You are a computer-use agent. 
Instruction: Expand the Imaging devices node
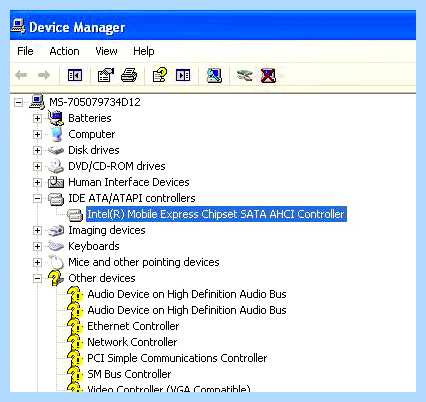coord(37,230)
